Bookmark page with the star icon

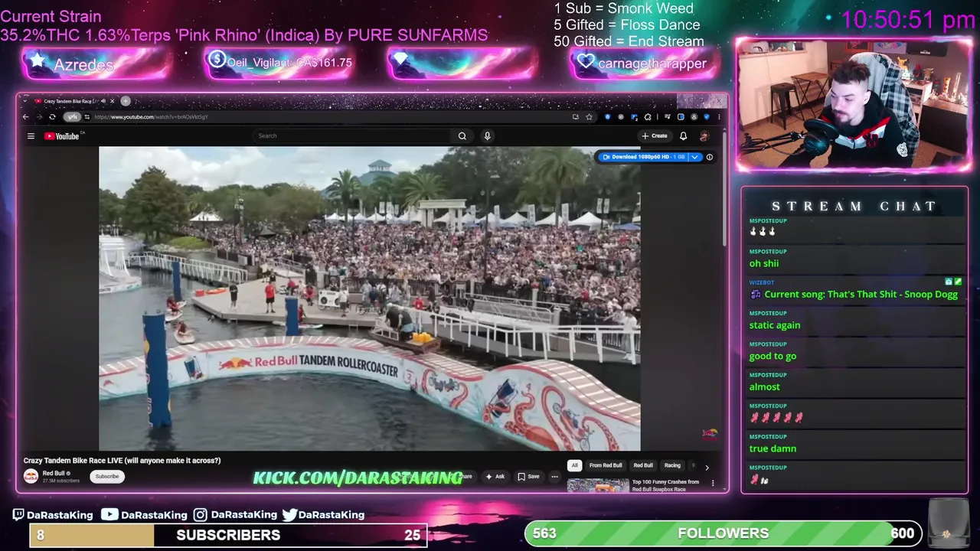pyautogui.click(x=589, y=116)
